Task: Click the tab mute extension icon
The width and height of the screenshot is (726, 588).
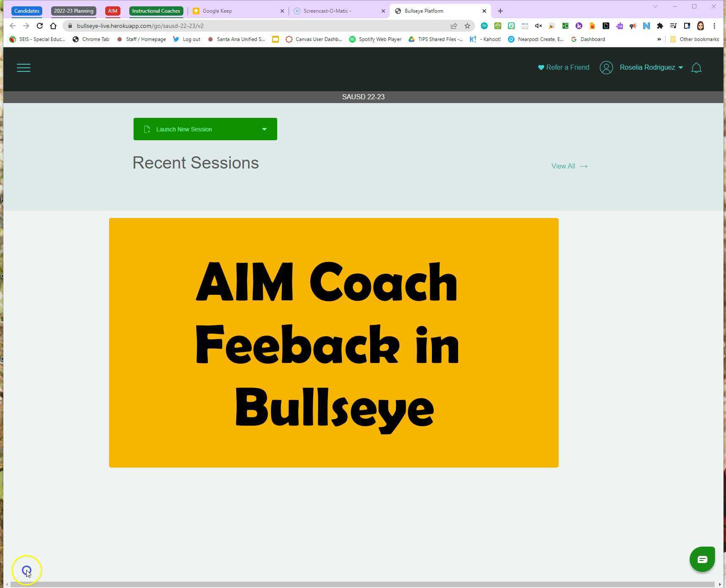Action: (538, 26)
